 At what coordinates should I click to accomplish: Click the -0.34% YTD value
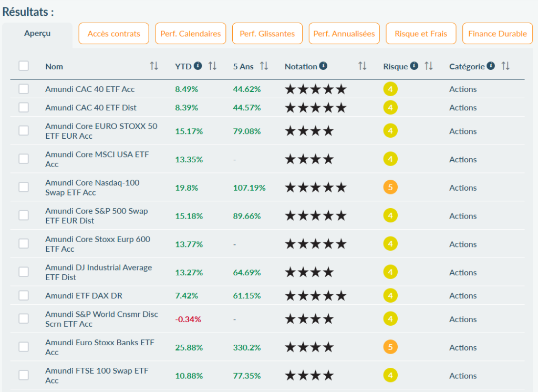(x=188, y=319)
